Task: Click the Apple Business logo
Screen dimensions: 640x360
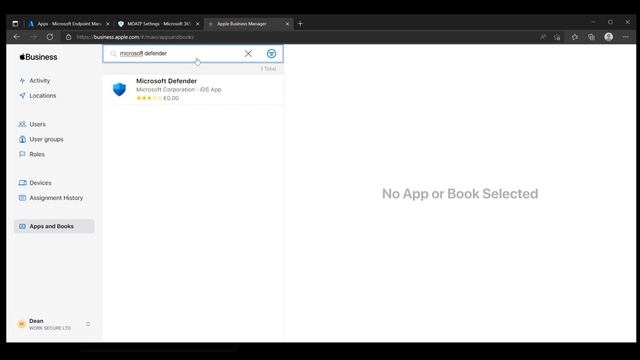Action: coord(38,57)
